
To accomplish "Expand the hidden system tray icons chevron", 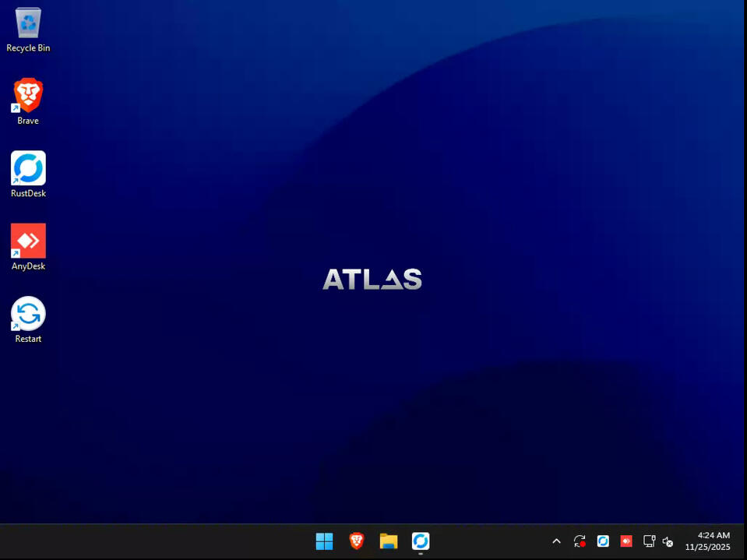I will click(556, 541).
